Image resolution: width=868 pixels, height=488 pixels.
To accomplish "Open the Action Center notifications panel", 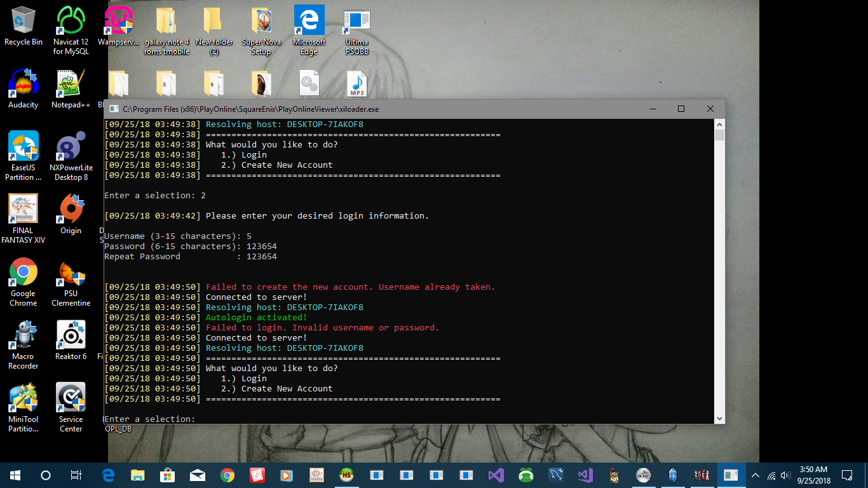I will pyautogui.click(x=846, y=475).
